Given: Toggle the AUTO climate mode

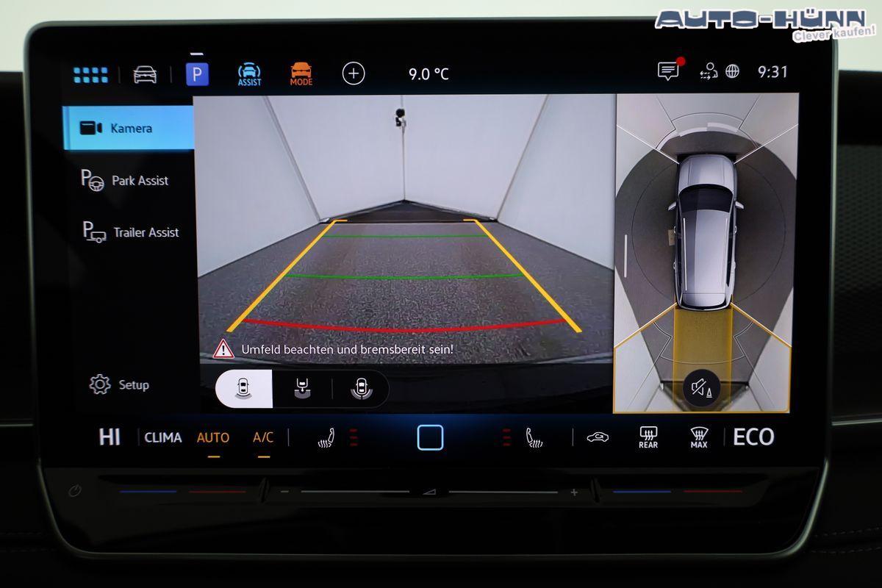Looking at the screenshot, I should coord(212,437).
